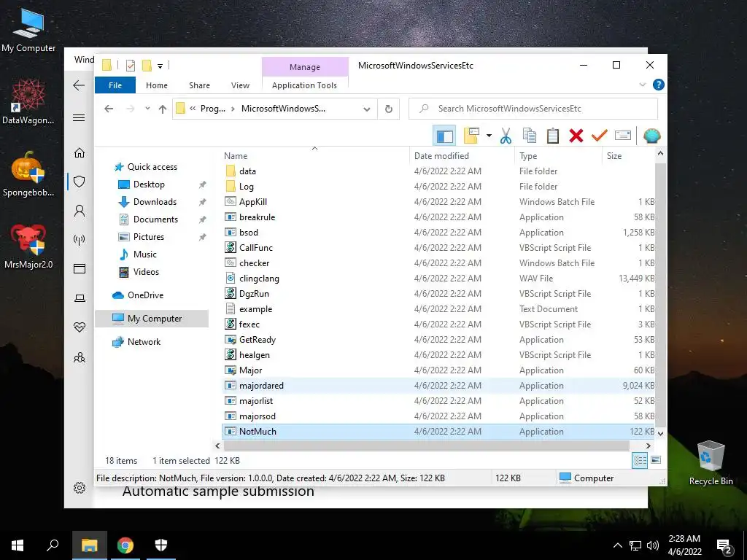Select Documents in the navigation pane
747x560 pixels.
point(155,219)
